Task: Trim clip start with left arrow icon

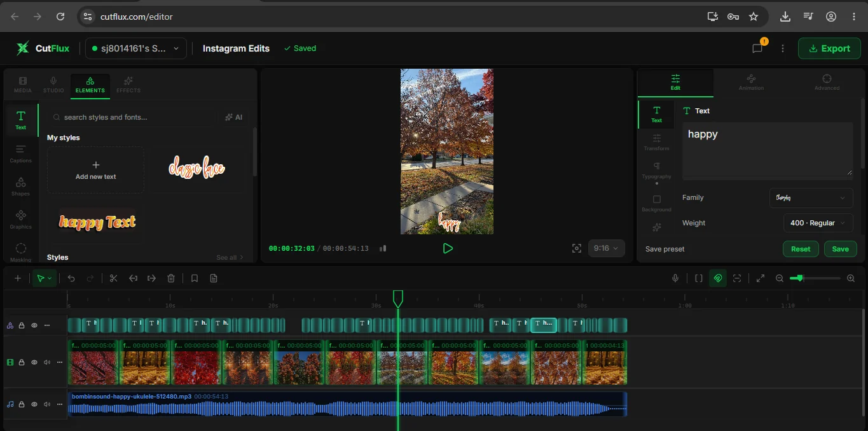Action: [x=133, y=278]
